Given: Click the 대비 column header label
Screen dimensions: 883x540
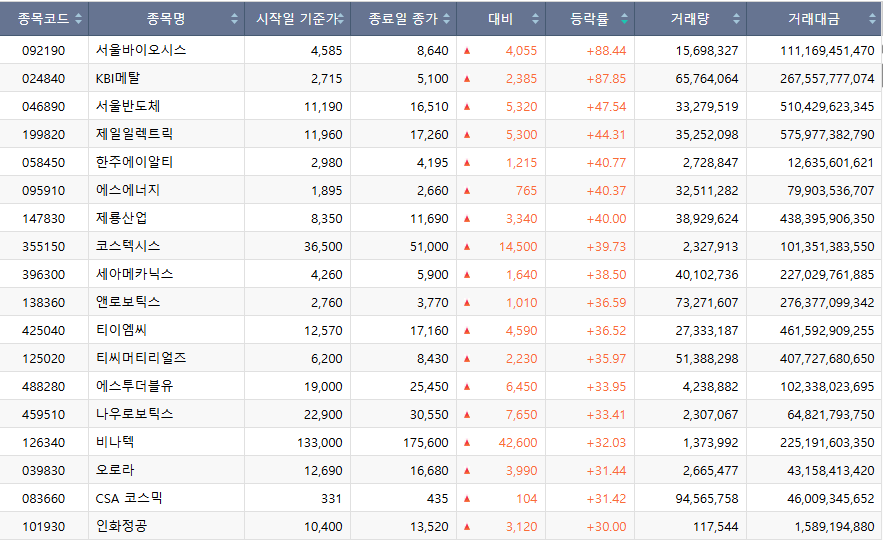Looking at the screenshot, I should [x=500, y=19].
